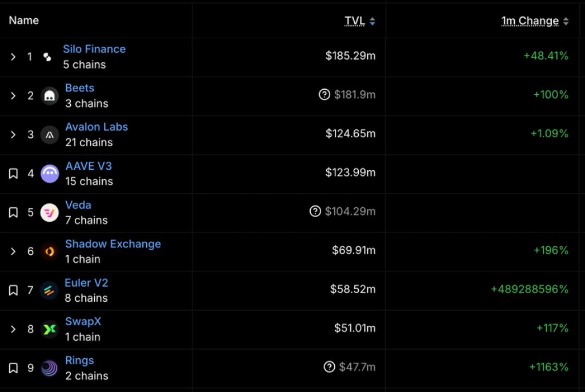Expand the Shadow Exchange row

13,251
